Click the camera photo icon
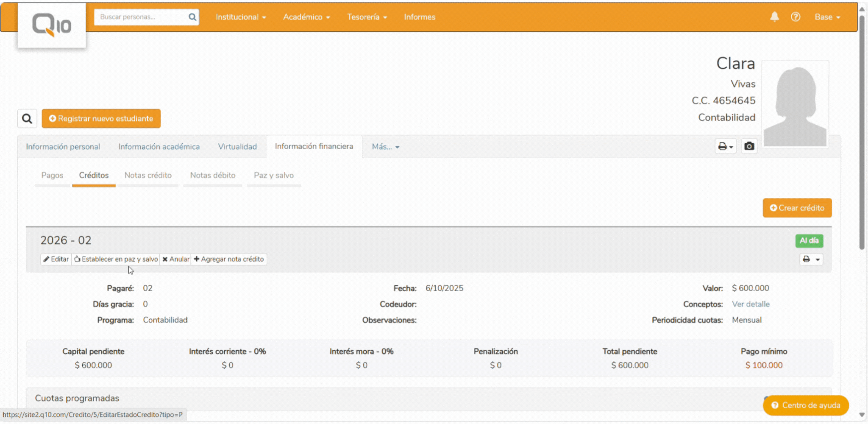 749,146
